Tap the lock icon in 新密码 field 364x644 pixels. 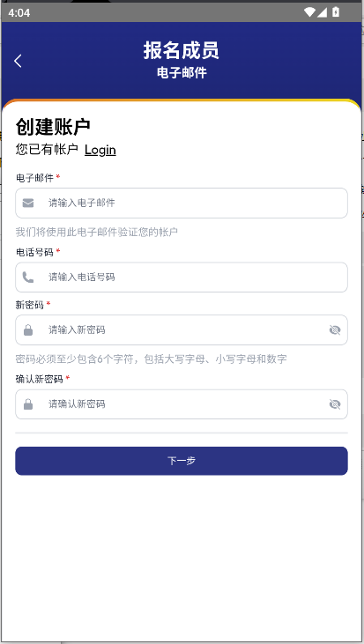[x=28, y=329]
